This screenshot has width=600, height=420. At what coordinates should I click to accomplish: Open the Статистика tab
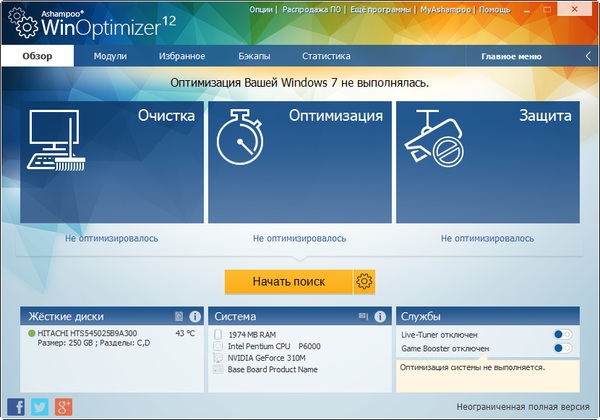point(327,57)
